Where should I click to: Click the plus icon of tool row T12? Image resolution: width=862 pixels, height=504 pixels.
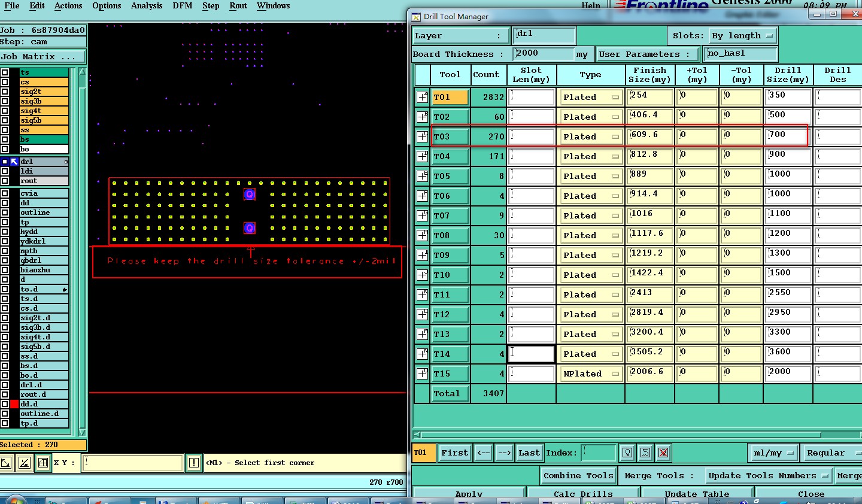click(422, 314)
